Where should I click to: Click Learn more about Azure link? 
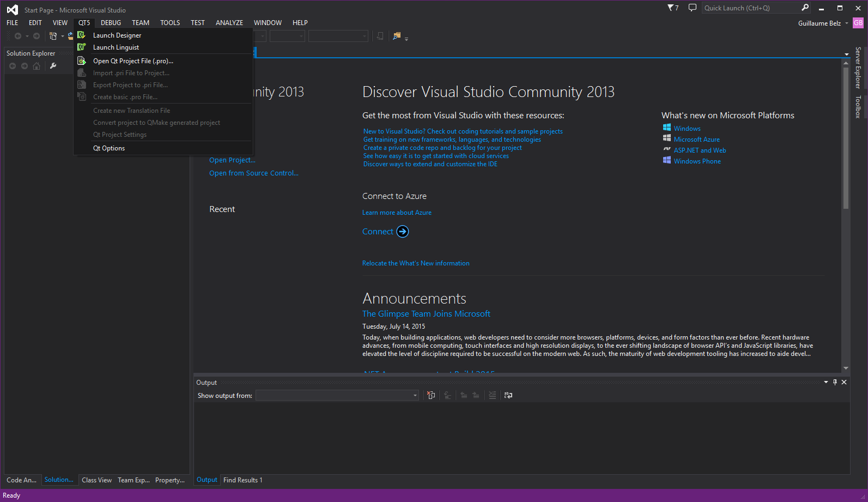pos(397,213)
